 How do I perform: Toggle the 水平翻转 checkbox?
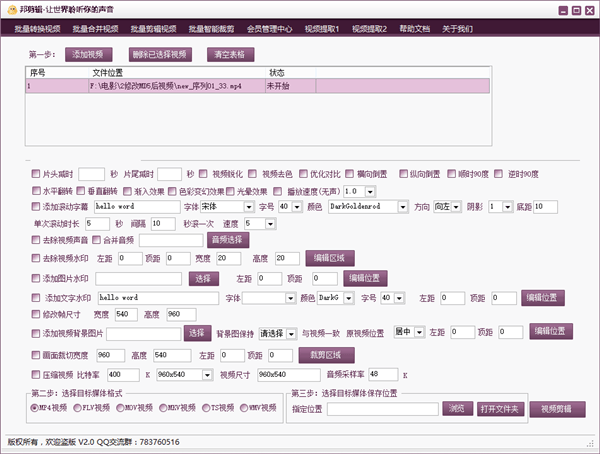coord(36,190)
